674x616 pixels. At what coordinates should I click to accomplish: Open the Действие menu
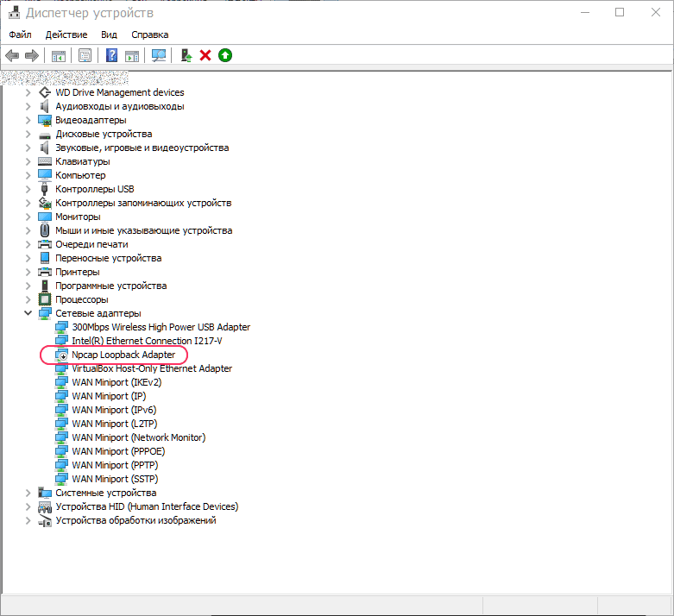[66, 35]
